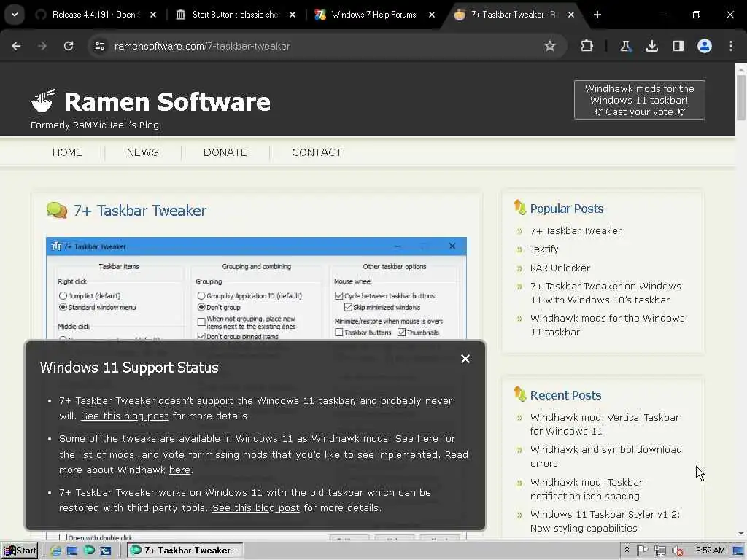Click the page vertical scrollbar thumb

[741, 98]
